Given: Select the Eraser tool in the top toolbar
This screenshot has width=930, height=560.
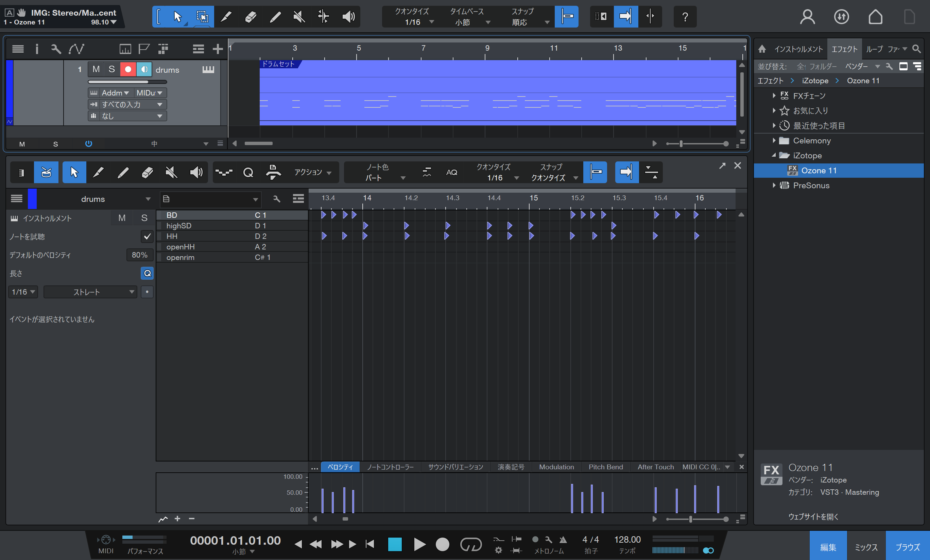Looking at the screenshot, I should 251,17.
